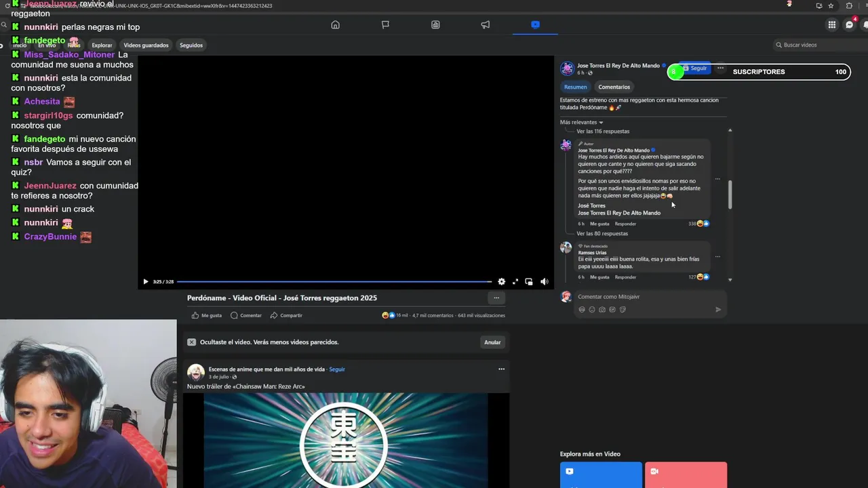Open the sticker picker in the comment box
Viewport: 868px width, 488px height.
[623, 310]
